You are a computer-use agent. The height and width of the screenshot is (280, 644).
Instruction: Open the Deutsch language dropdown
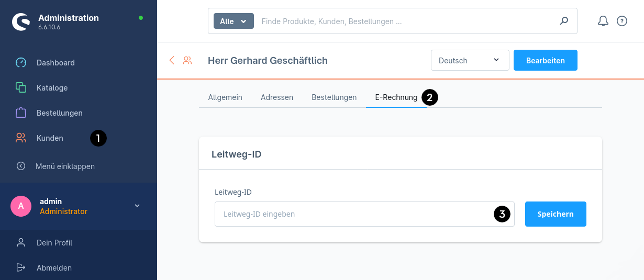(470, 60)
